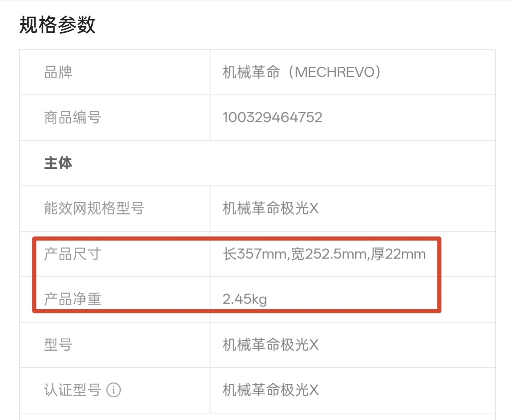Select the 型号 row label
The image size is (515, 420).
[58, 345]
